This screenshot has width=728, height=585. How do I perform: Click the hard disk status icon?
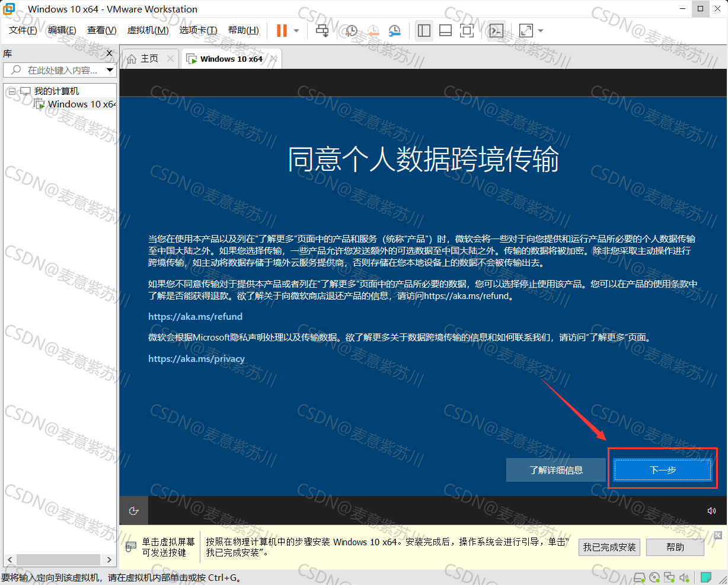pos(640,577)
